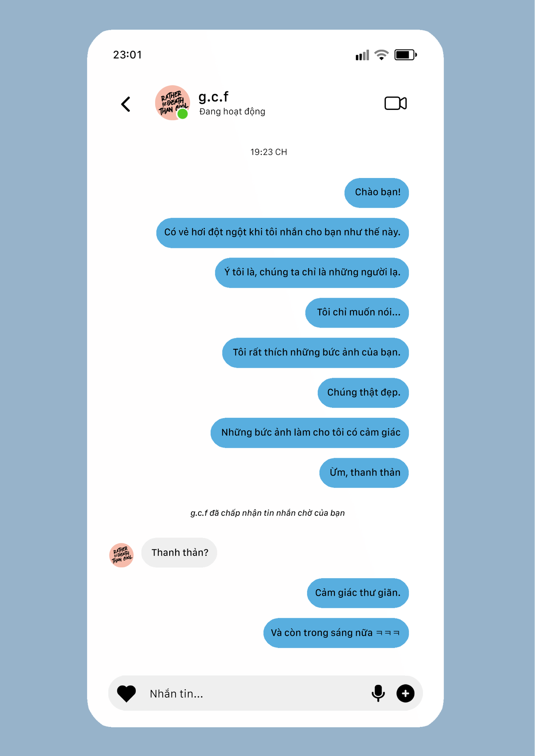Tap the Đang hoạt động status text
This screenshot has height=756, width=535.
tap(232, 112)
